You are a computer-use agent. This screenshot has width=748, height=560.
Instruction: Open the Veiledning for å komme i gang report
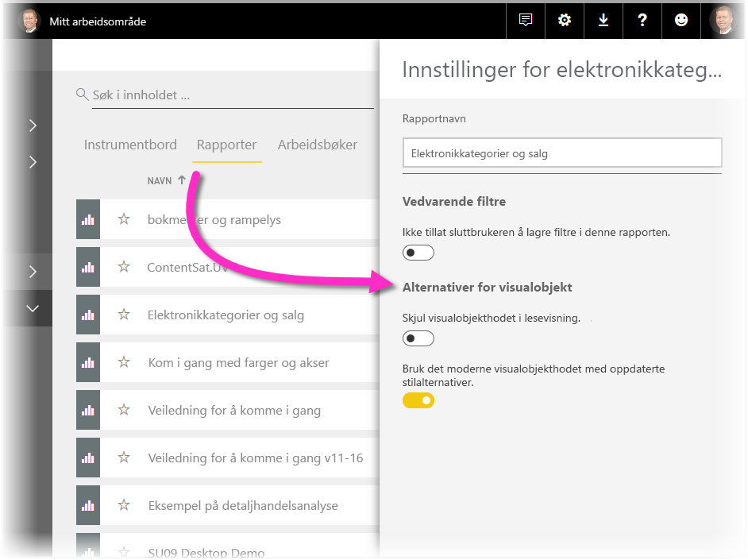(234, 411)
